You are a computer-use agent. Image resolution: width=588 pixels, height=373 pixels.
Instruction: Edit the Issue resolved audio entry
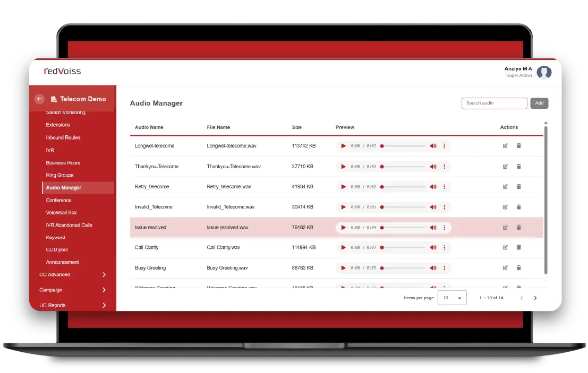(x=505, y=227)
